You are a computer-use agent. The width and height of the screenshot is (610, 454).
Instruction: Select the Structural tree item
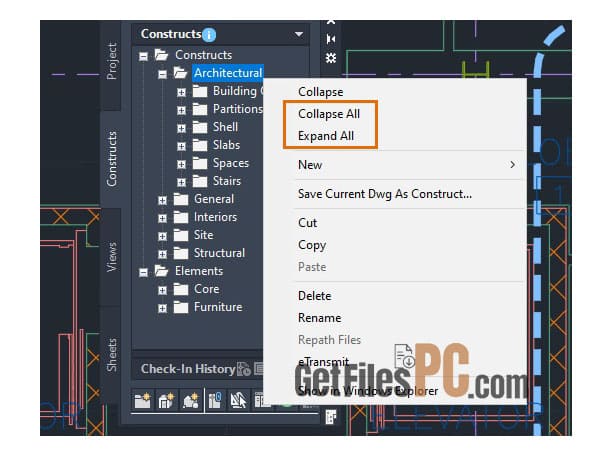click(219, 253)
